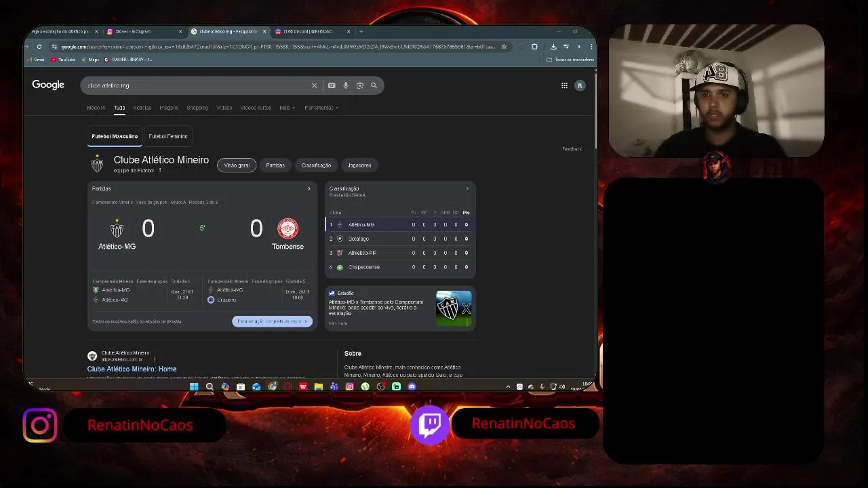The image size is (868, 488).
Task: Select the Vídeos search tab
Action: click(x=224, y=108)
